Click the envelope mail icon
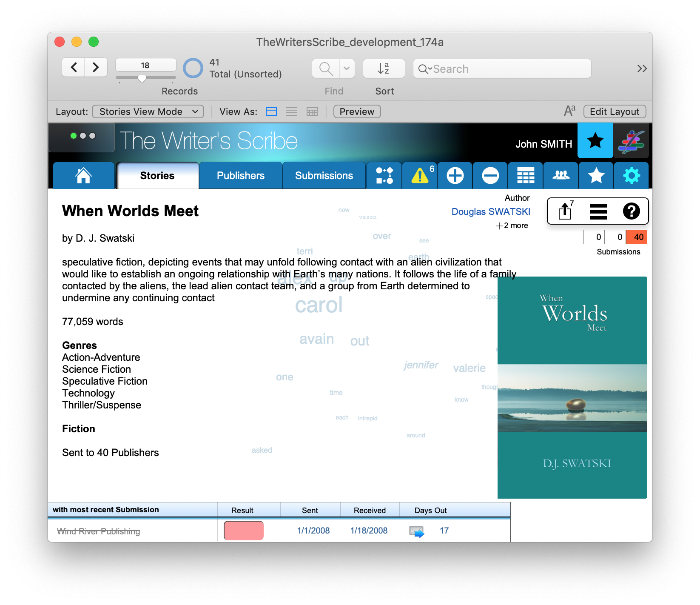Screen dimensions: 700x605 [417, 531]
